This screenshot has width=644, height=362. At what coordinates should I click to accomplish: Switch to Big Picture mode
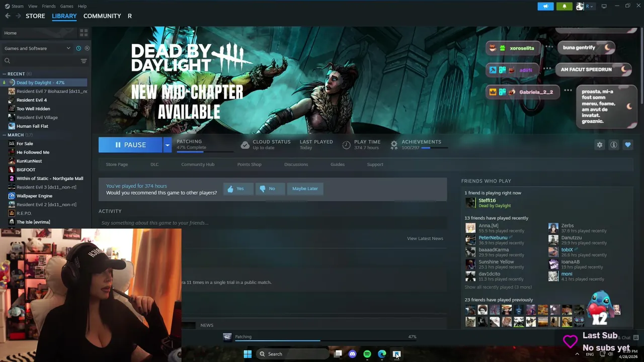tap(604, 6)
